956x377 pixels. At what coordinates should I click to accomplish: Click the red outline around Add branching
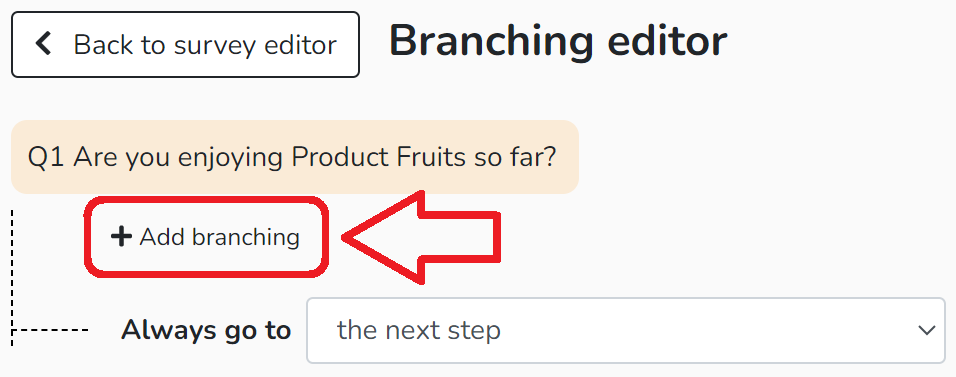pos(205,237)
